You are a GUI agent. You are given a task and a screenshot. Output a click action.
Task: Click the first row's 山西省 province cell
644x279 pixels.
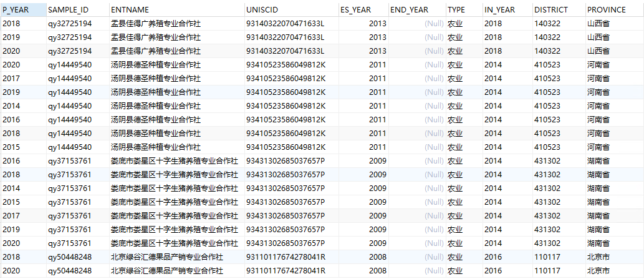(x=598, y=24)
